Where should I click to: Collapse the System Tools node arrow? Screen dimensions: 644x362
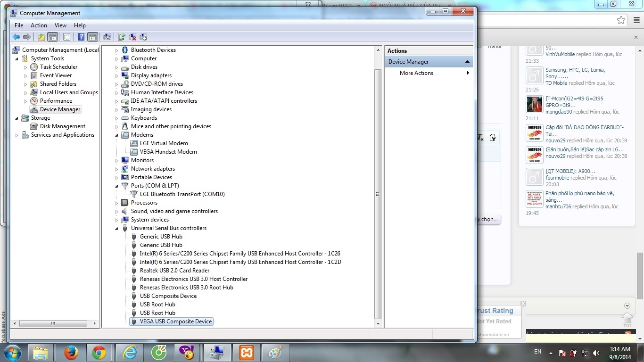pos(17,59)
